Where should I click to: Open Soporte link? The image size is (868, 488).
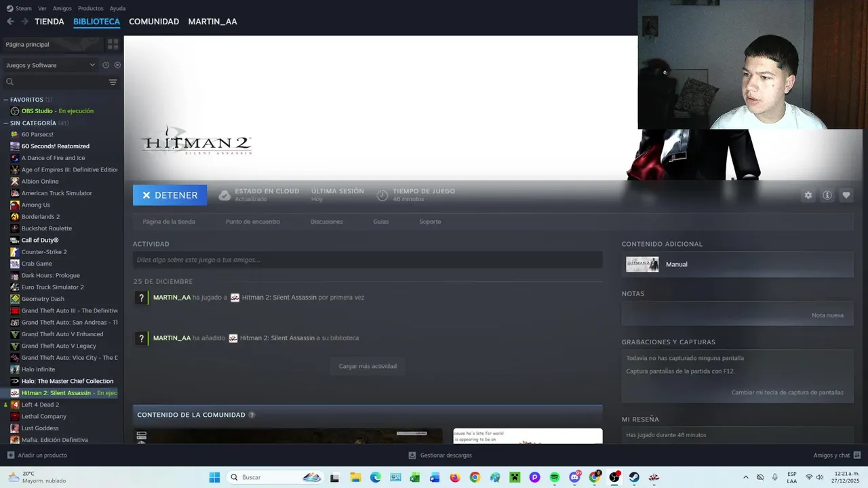coord(430,222)
